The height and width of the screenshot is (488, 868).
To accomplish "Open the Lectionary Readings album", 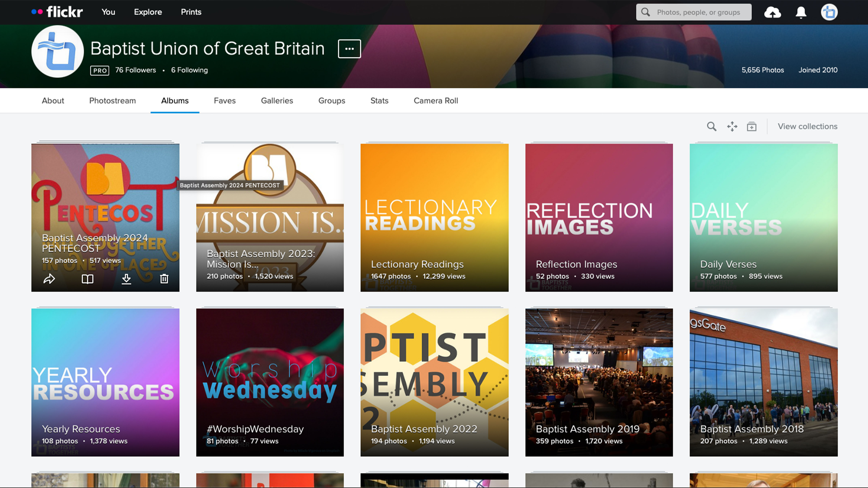I will click(434, 218).
